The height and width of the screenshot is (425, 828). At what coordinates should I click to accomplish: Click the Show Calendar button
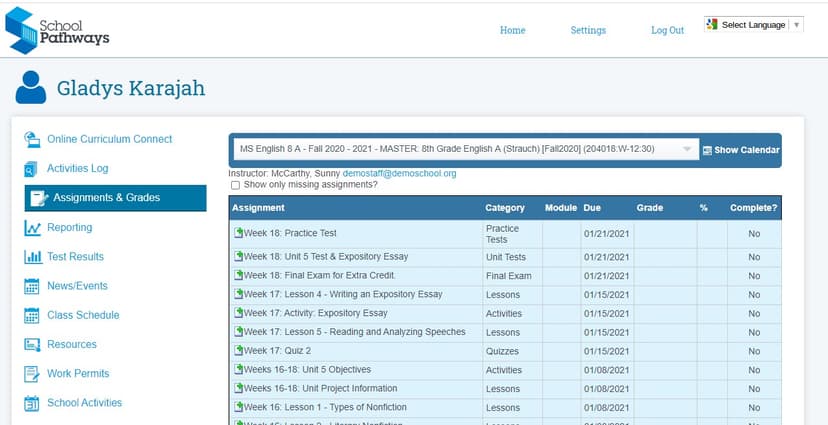(x=741, y=150)
